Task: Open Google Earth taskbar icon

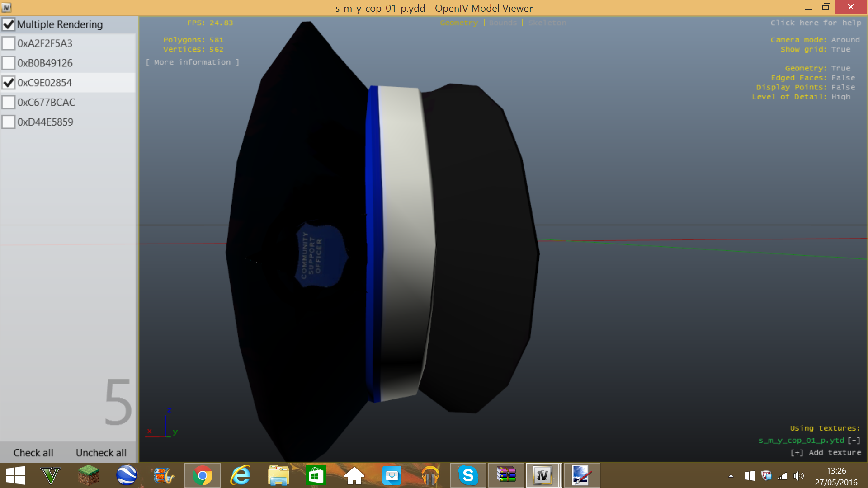Action: point(127,475)
